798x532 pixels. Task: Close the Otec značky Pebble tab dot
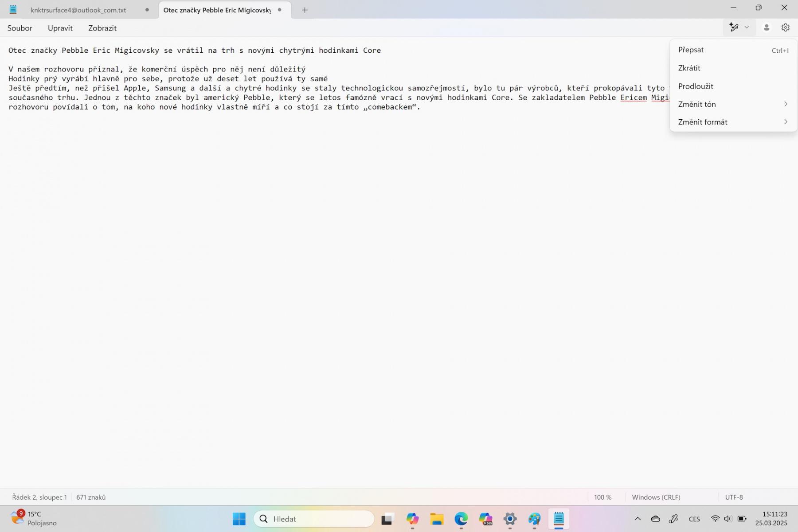(x=280, y=10)
